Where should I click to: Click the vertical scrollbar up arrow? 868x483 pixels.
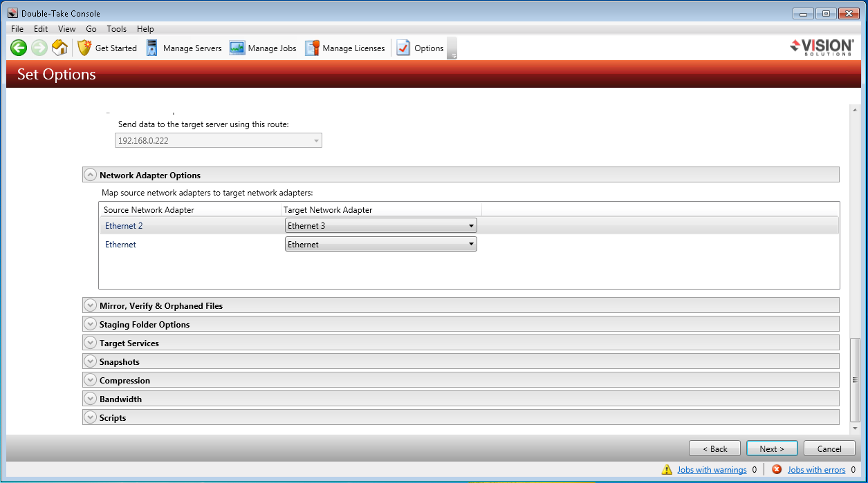tap(855, 111)
